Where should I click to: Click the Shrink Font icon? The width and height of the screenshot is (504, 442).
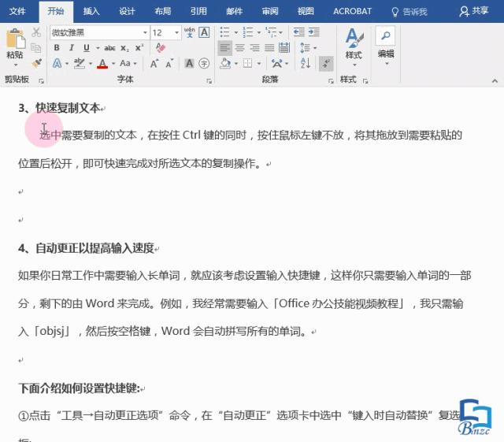tap(169, 63)
